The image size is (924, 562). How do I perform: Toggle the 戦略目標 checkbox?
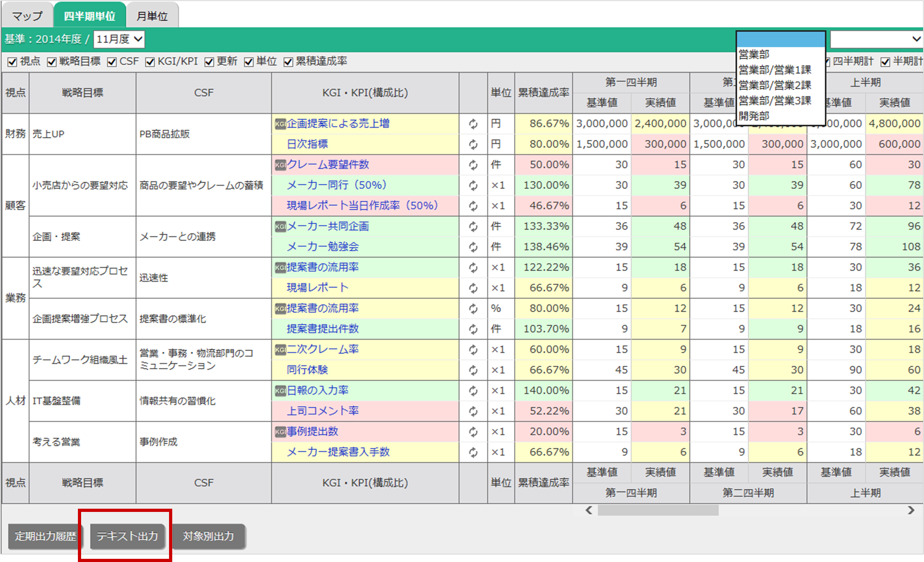(52, 61)
